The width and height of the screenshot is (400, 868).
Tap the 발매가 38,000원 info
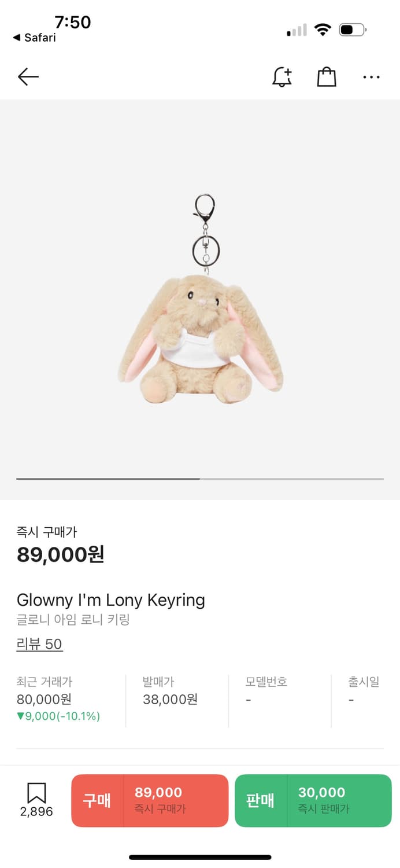coord(171,691)
